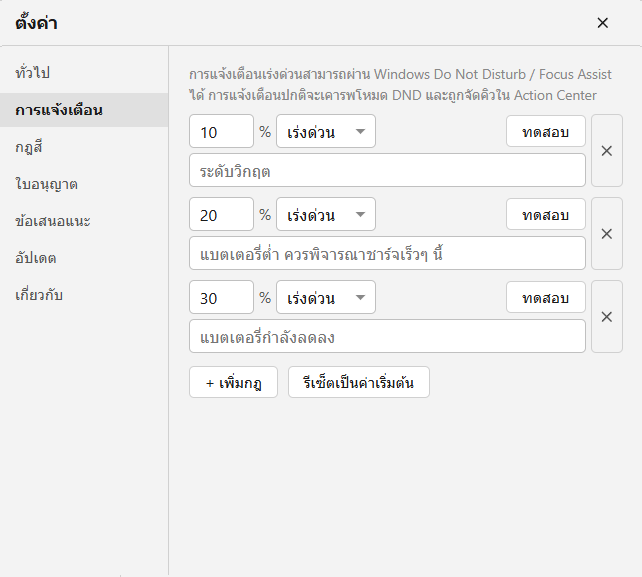Viewport: 642px width, 577px height.
Task: Edit the 30 percent threshold field
Action: coord(222,297)
